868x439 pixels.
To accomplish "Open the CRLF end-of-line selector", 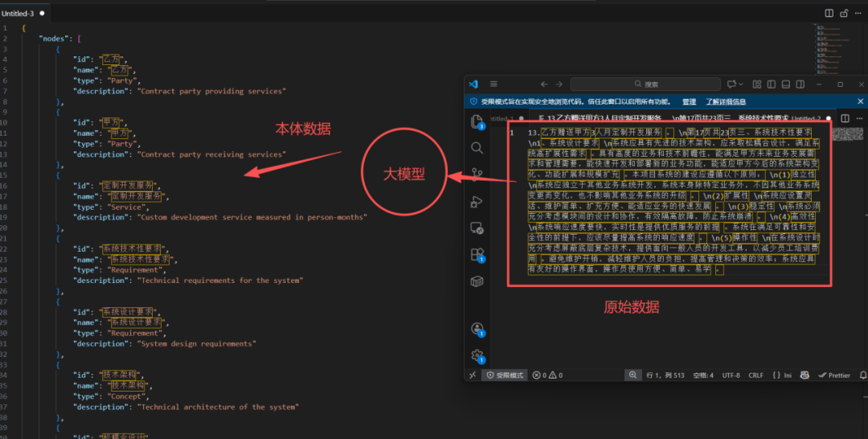I will (755, 375).
